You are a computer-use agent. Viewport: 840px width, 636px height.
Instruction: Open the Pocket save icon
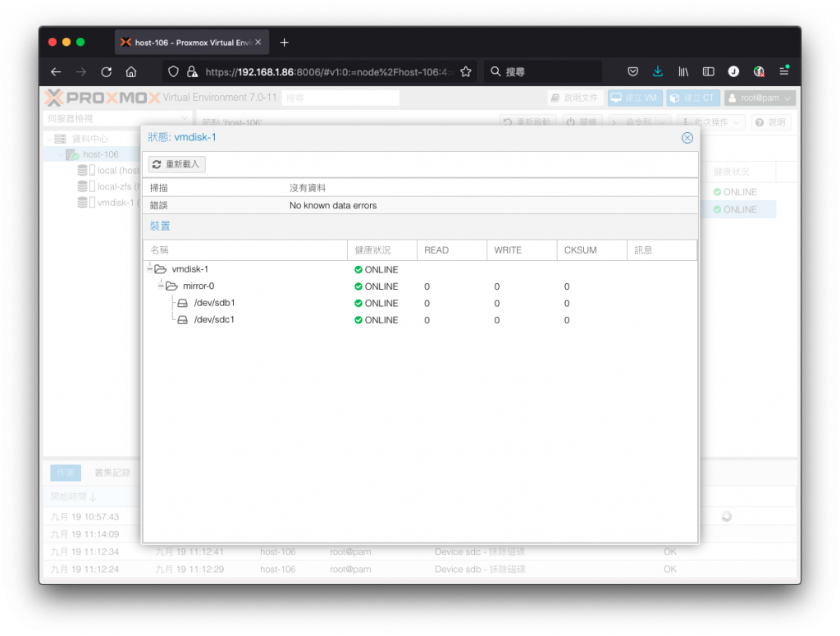pyautogui.click(x=632, y=71)
